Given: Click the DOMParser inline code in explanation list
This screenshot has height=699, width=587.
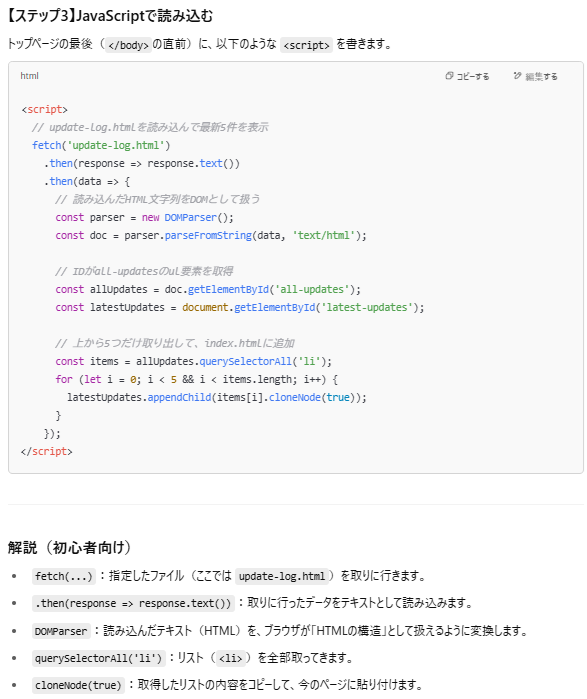Looking at the screenshot, I should [61, 631].
